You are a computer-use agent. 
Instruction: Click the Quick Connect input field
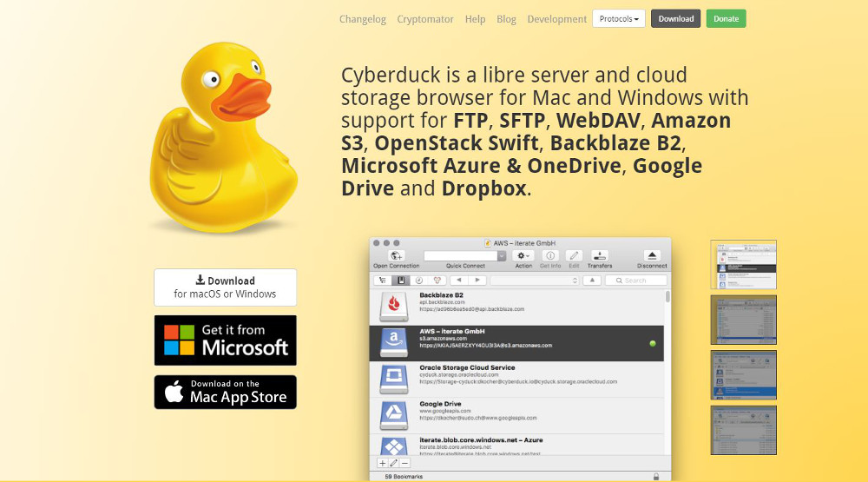461,256
